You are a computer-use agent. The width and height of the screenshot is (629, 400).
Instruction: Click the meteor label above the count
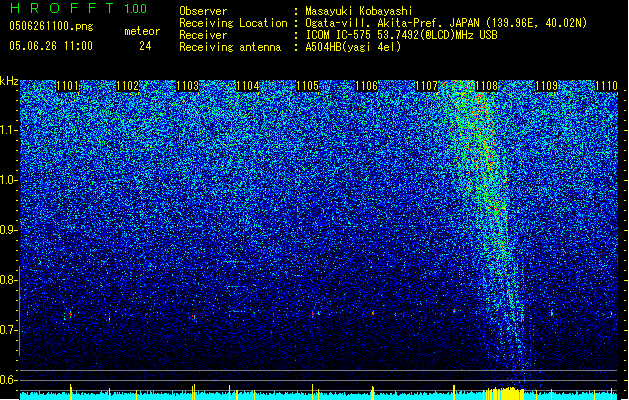point(142,31)
